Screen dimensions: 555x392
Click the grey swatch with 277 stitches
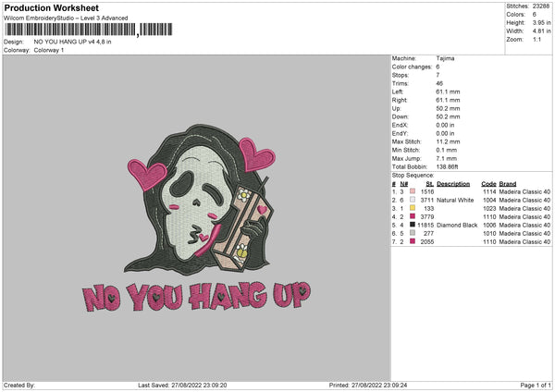410,233
